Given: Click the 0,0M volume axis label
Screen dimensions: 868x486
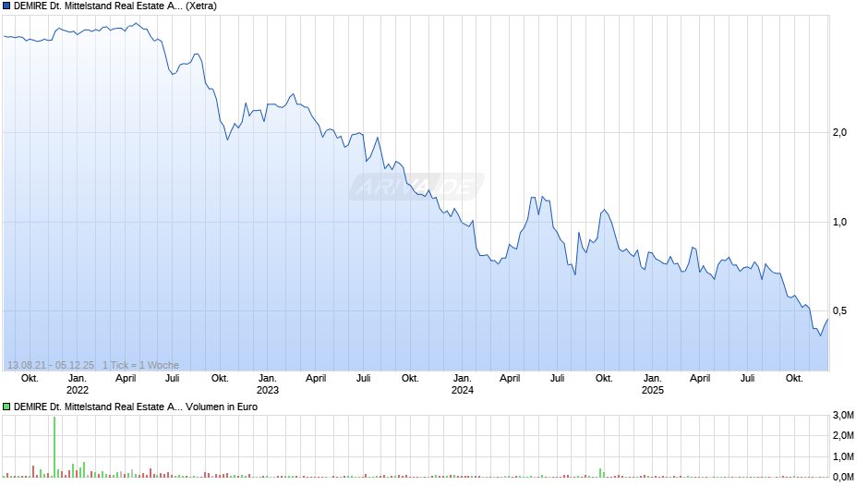Looking at the screenshot, I should tap(843, 477).
